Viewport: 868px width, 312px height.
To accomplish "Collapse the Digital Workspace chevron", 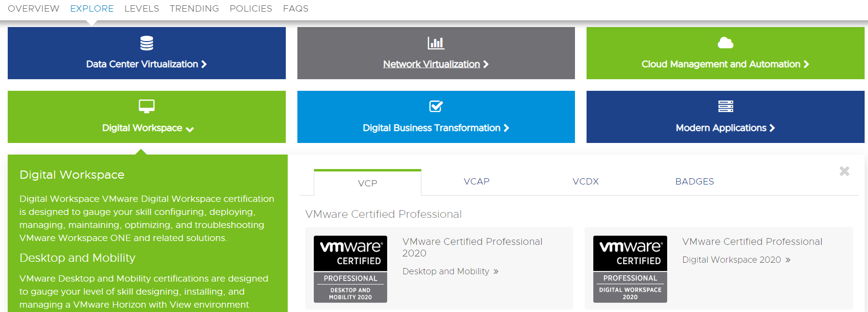I will click(190, 129).
